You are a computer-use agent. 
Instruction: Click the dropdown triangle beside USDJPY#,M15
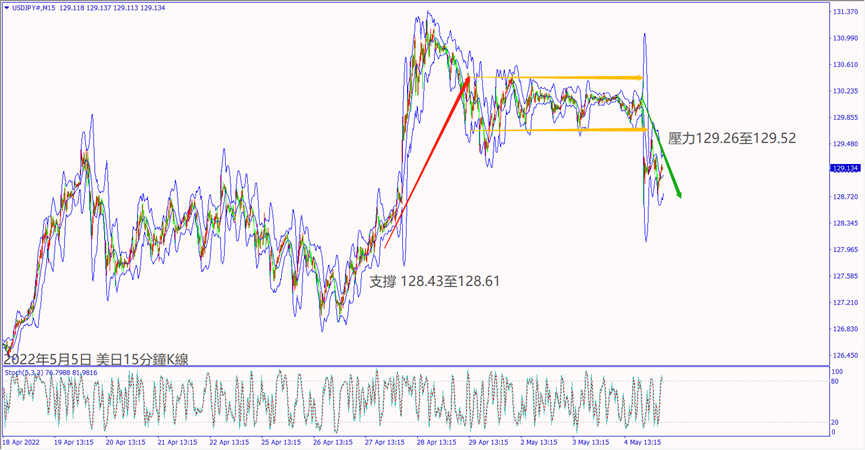click(6, 9)
